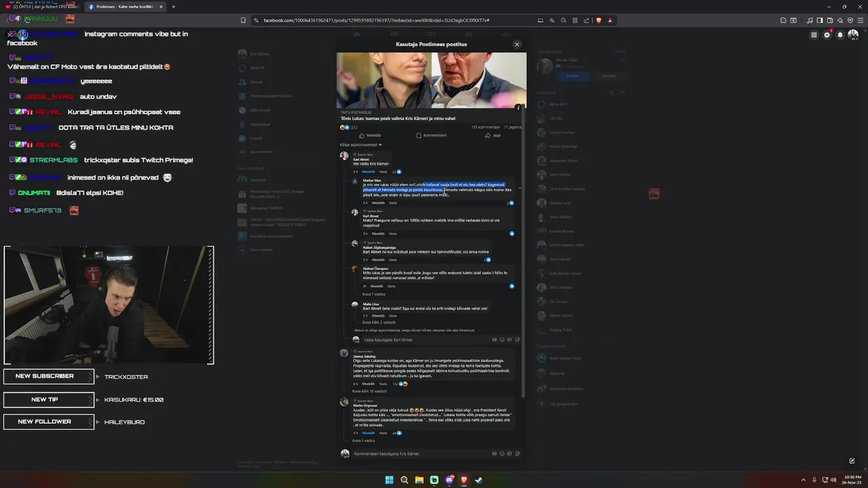Click Kommenteeri under the post
868x488 pixels.
click(x=431, y=135)
